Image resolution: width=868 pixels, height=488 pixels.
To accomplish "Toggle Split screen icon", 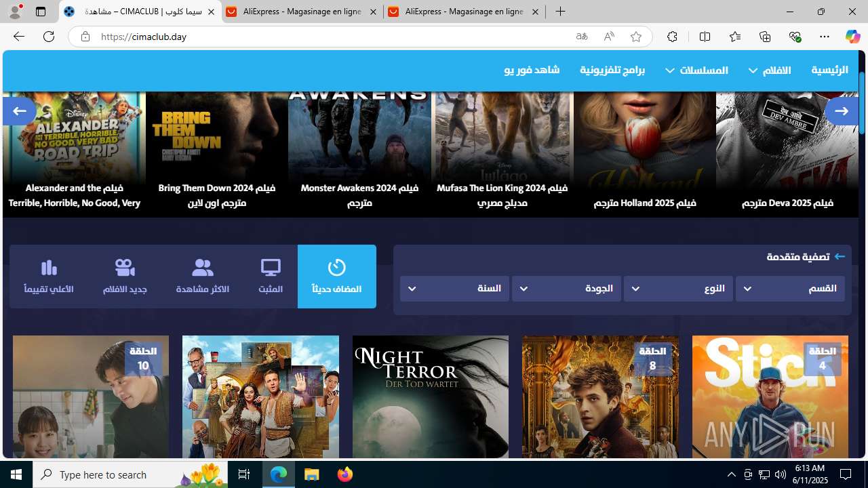I will click(705, 37).
